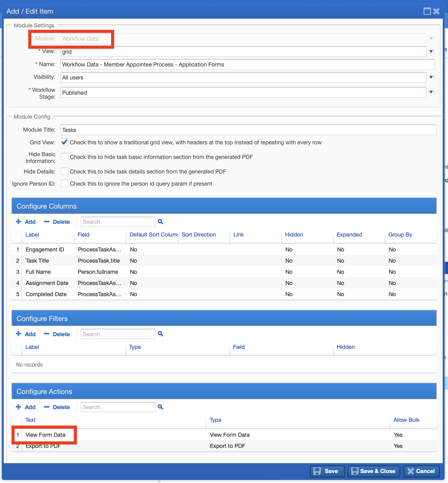Click the Visibility field showing All users
448x483 pixels.
[x=243, y=77]
